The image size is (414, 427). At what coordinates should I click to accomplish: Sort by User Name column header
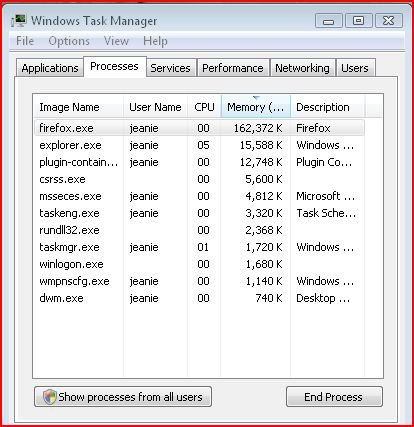click(x=155, y=107)
